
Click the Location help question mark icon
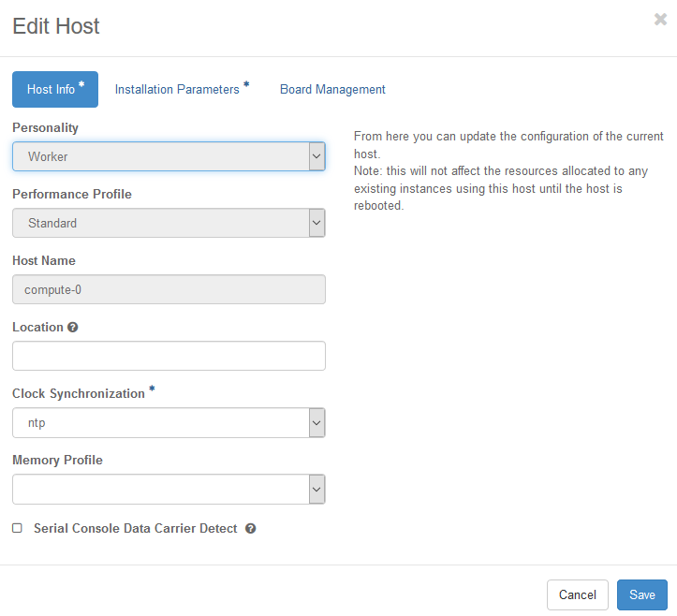pyautogui.click(x=73, y=328)
